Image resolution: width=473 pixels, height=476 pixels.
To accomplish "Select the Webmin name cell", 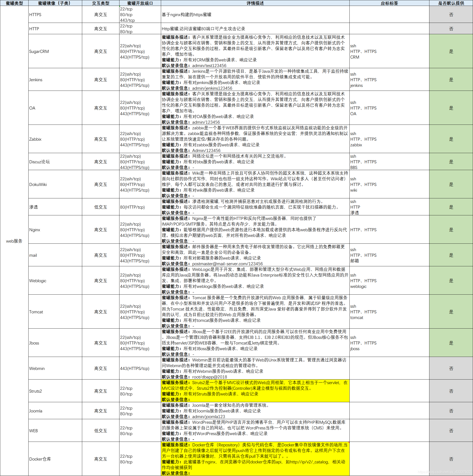I will [55, 368].
